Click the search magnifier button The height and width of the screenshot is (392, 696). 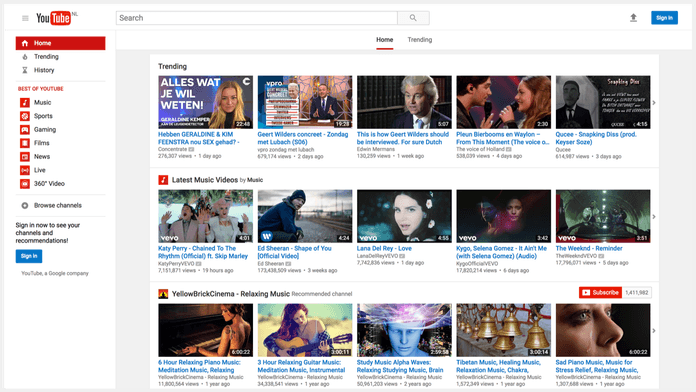413,18
